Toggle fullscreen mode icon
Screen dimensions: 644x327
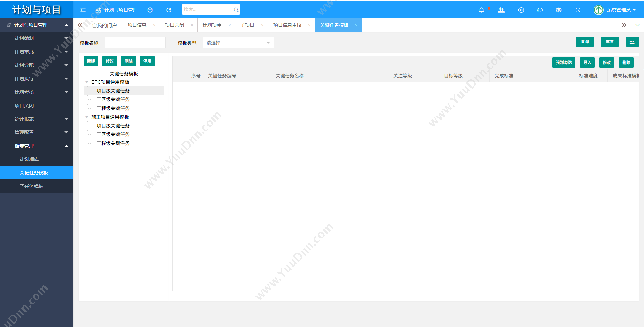(577, 10)
